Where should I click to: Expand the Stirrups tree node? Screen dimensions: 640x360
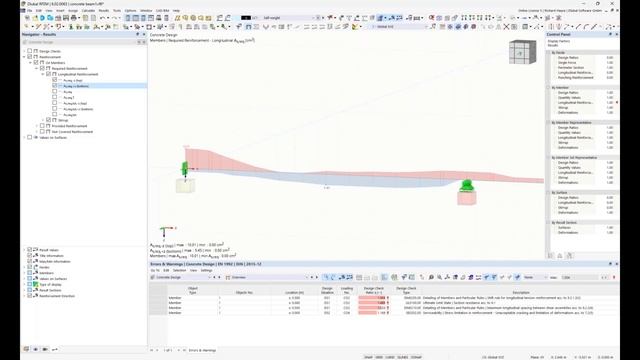[x=42, y=120]
